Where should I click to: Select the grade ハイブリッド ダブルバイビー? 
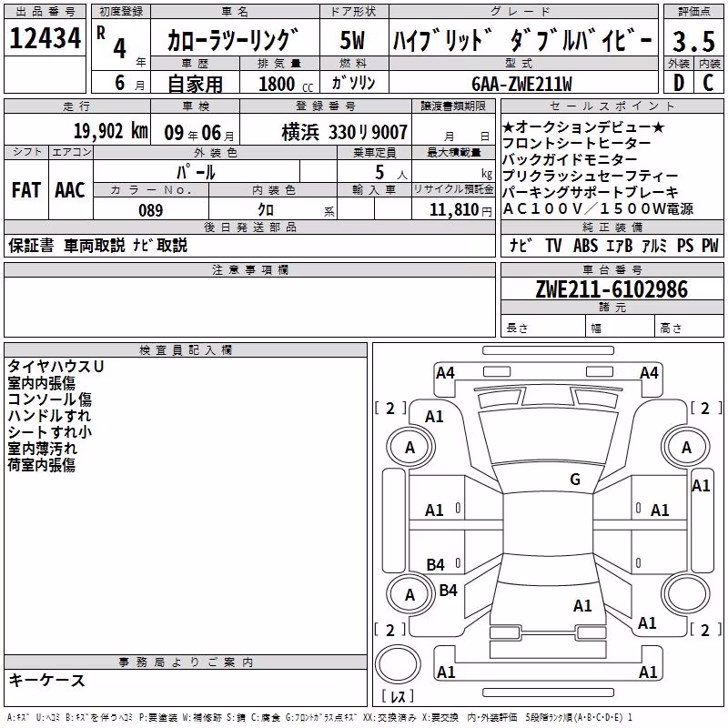(522, 41)
